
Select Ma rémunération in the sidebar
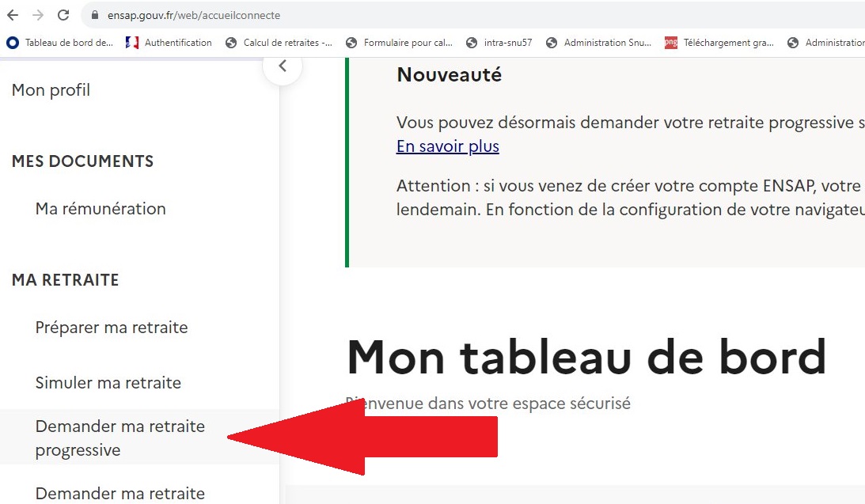(x=100, y=208)
